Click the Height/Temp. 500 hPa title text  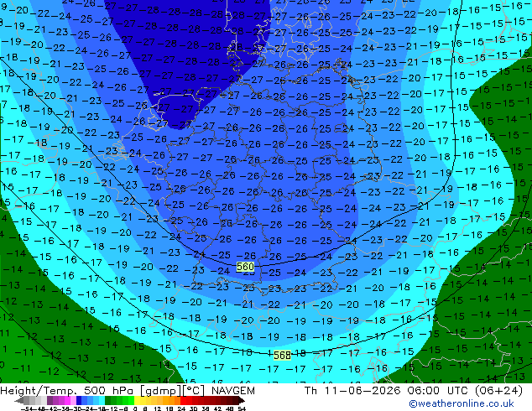tap(67, 391)
